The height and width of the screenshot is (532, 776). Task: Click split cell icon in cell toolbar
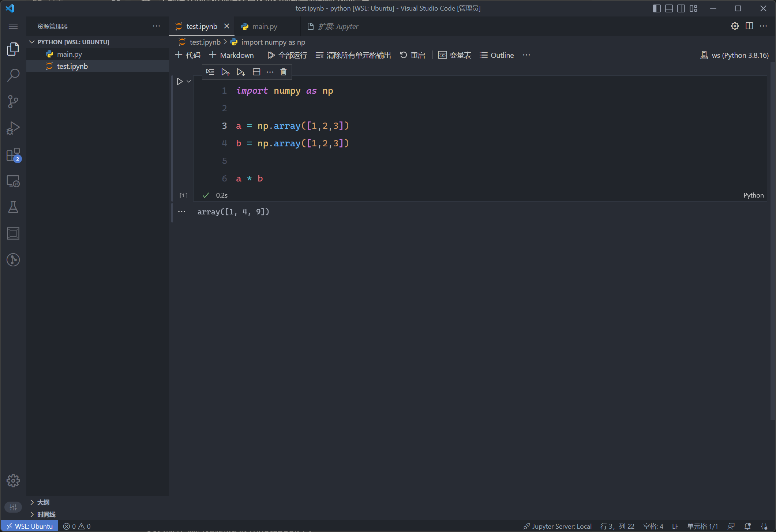(256, 72)
